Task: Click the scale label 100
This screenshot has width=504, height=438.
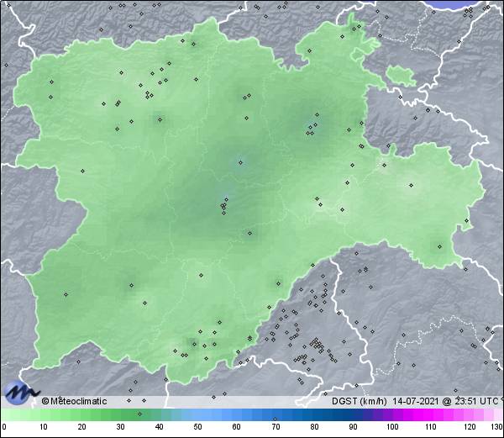Action: coord(392,427)
